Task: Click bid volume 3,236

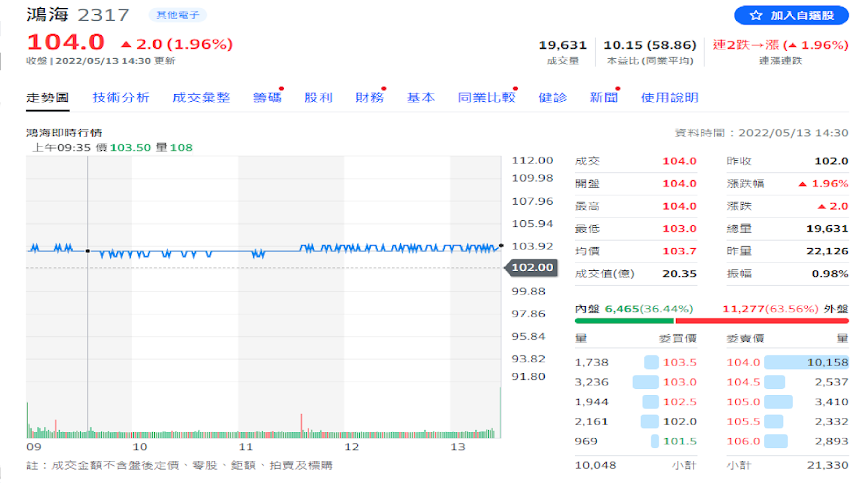Action: 592,382
